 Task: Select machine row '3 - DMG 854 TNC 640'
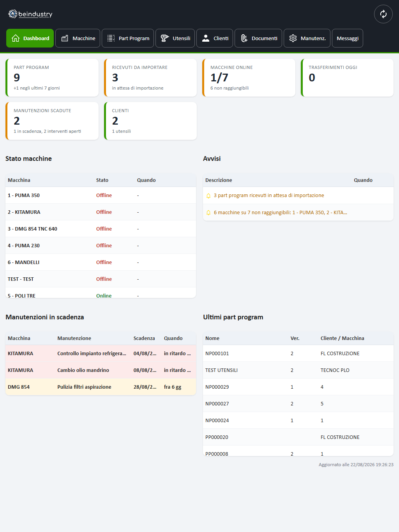(x=101, y=229)
